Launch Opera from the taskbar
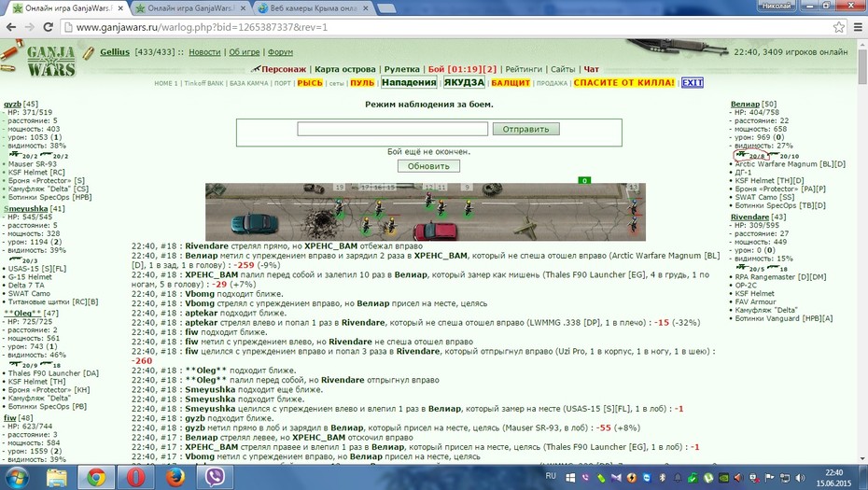Screen dimensions: 868x490 135,477
